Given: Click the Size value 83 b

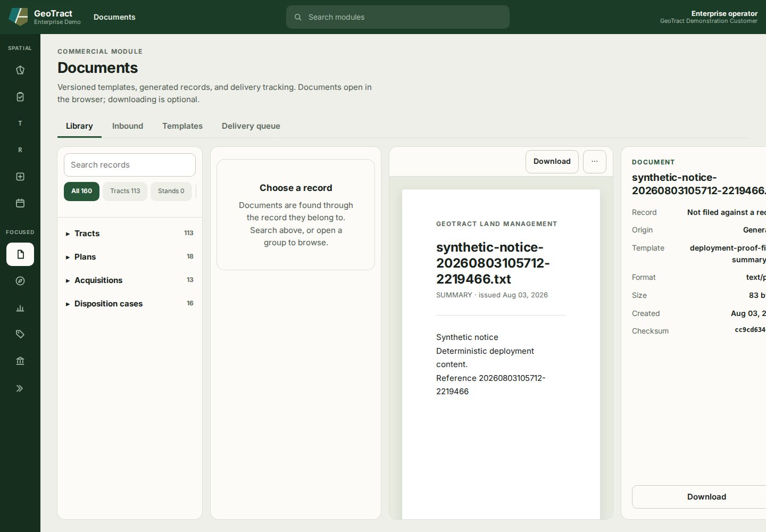Looking at the screenshot, I should click(x=757, y=295).
